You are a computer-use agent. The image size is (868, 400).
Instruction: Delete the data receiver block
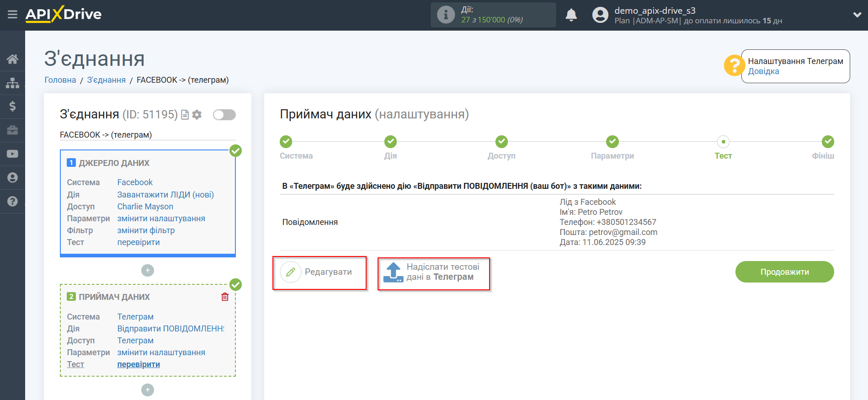[x=225, y=297]
